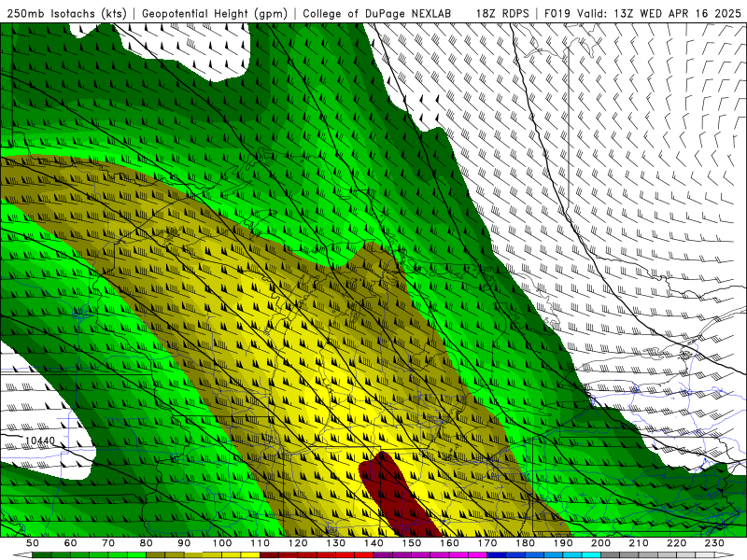Image resolution: width=747 pixels, height=560 pixels.
Task: Click the 100 kts legend label
Action: click(222, 543)
